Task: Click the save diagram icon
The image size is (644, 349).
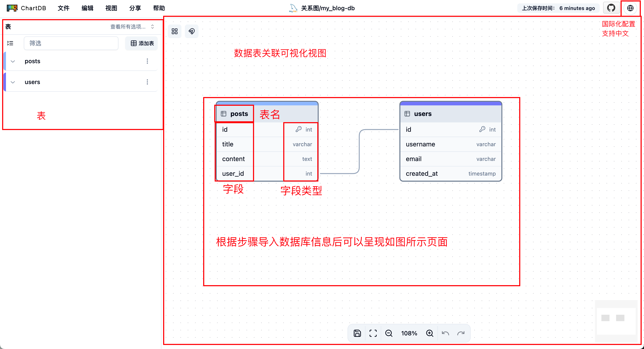Action: pyautogui.click(x=357, y=333)
